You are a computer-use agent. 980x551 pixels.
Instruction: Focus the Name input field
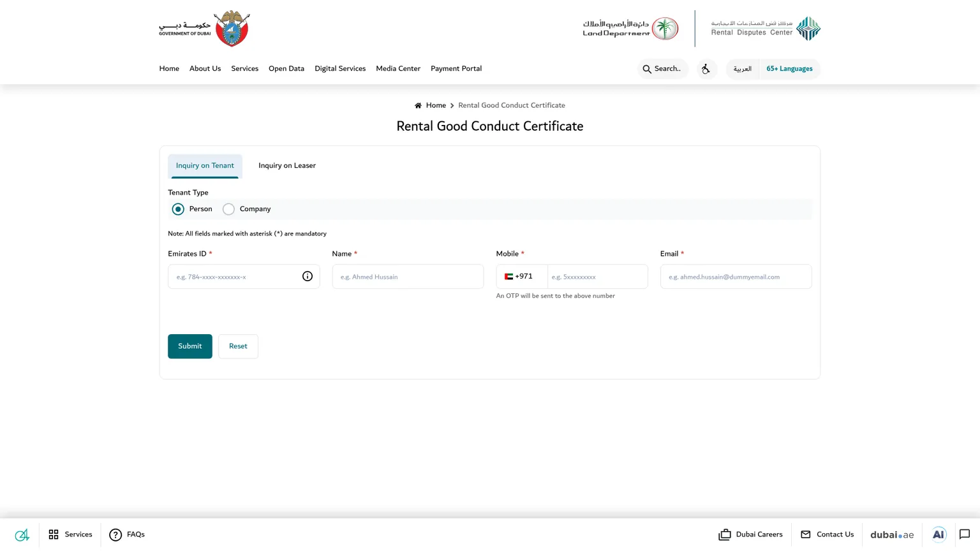tap(408, 276)
